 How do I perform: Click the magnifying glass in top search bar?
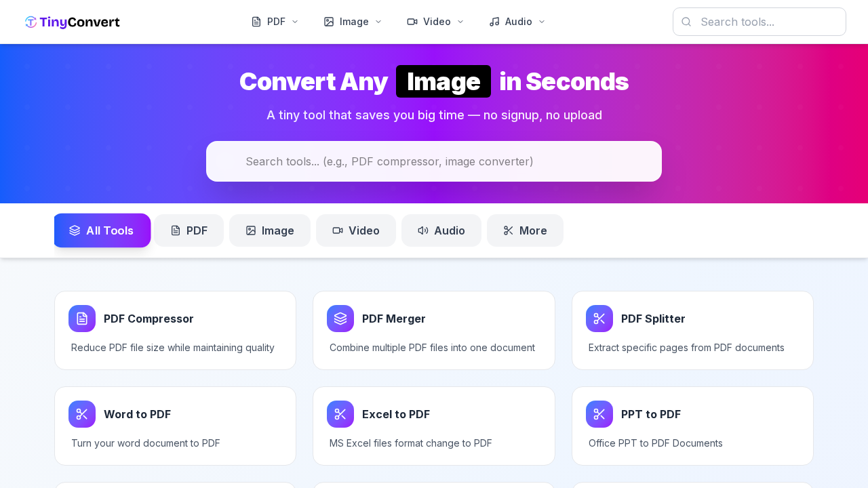coord(686,22)
